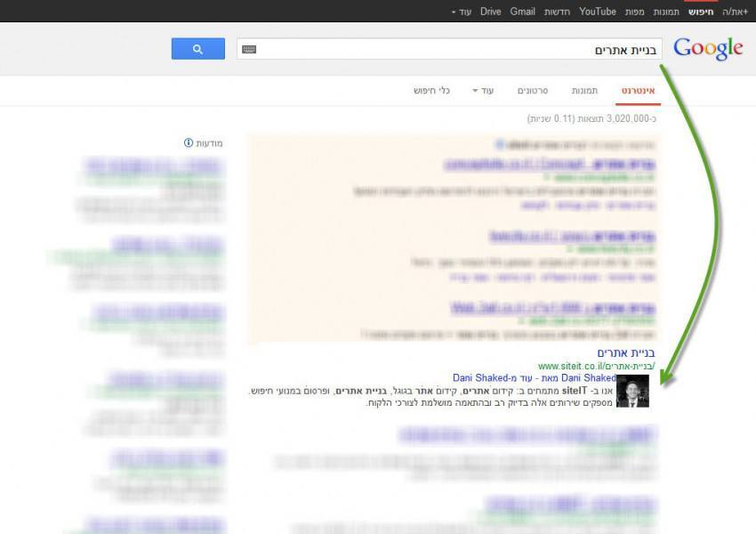756x534 pixels.
Task: Open the on-screen keyboard icon in search box
Action: (x=249, y=49)
